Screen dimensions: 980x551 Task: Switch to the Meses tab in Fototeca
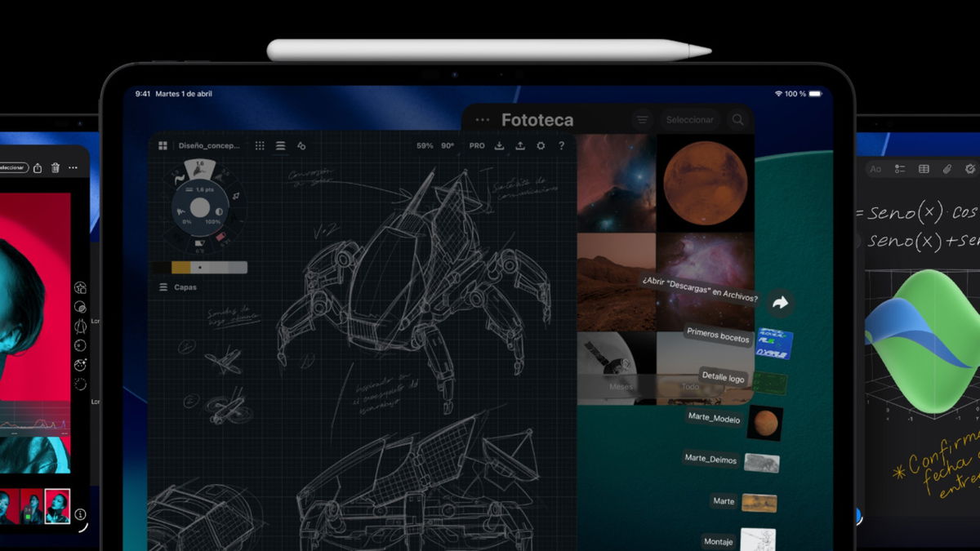click(x=622, y=385)
